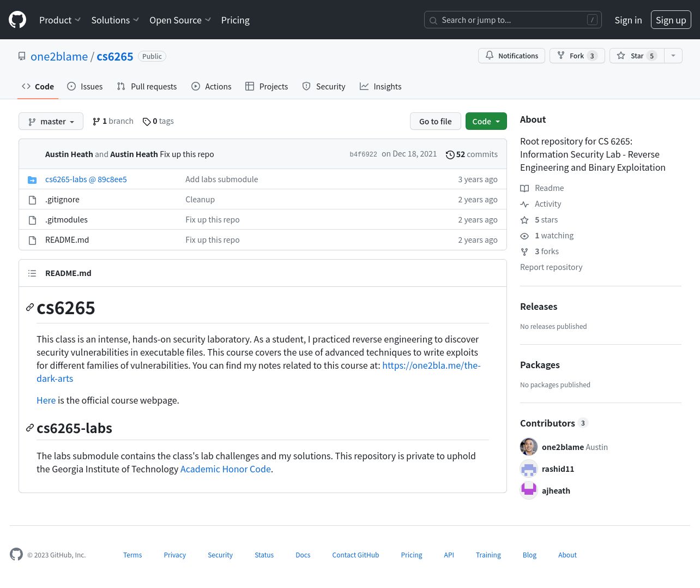Click the GitHub logo in header
The image size is (700, 588).
point(17,20)
